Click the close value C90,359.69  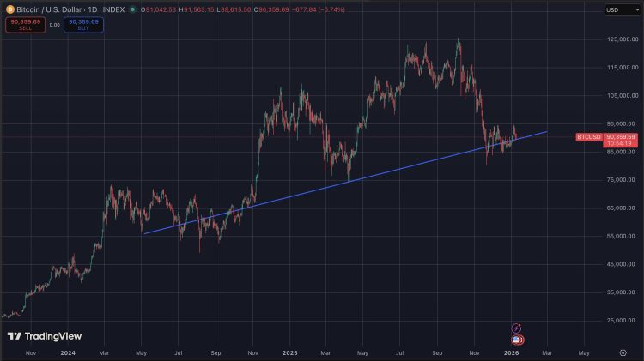(271, 9)
